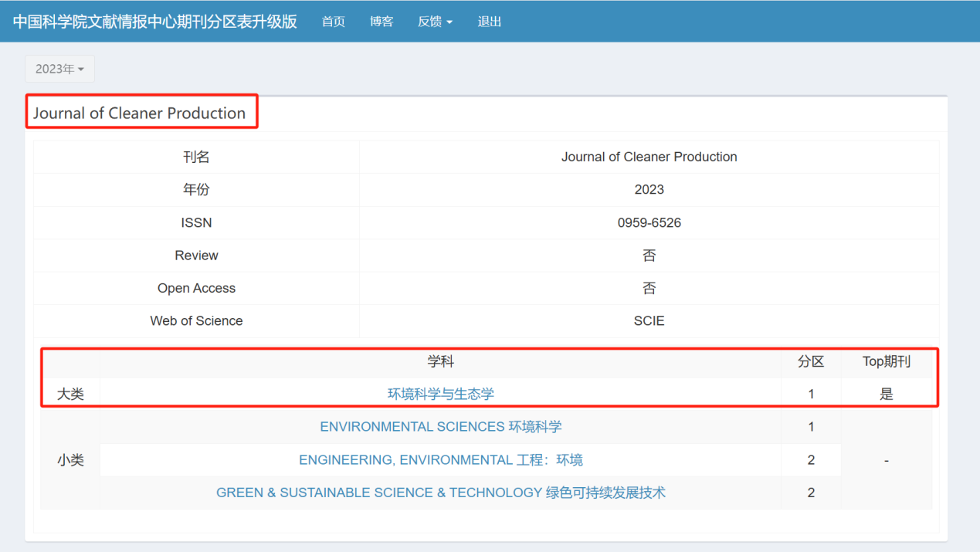Click the Journal of Cleaner Production heading
This screenshot has width=980, height=552.
click(x=139, y=113)
